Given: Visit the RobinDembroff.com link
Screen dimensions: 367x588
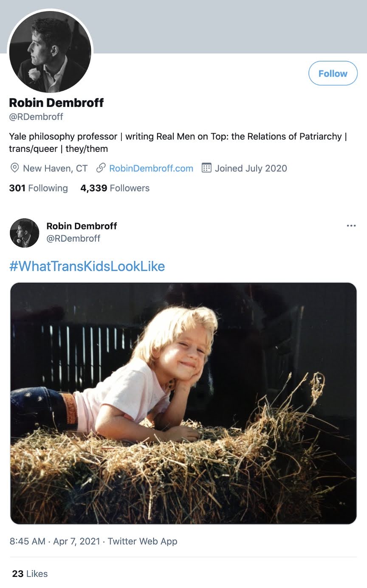Looking at the screenshot, I should (x=151, y=168).
